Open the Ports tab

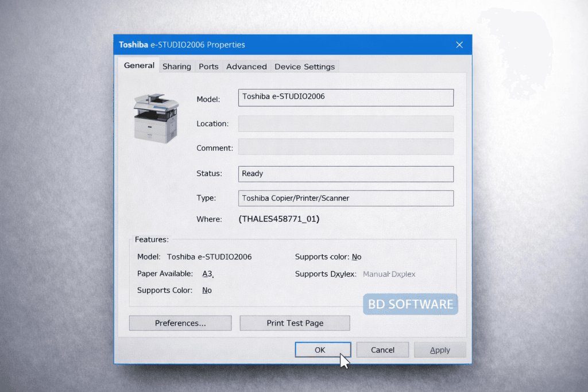(x=208, y=67)
